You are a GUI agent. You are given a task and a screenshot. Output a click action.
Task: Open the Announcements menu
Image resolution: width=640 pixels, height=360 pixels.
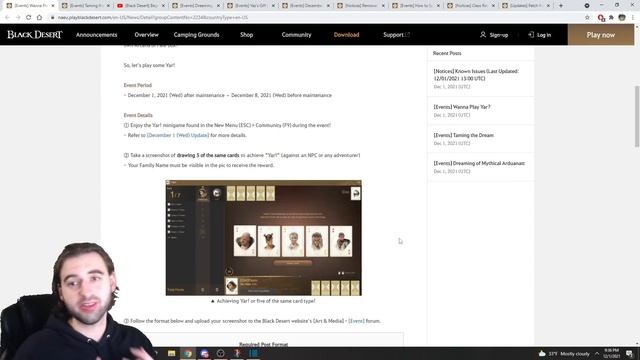(96, 35)
